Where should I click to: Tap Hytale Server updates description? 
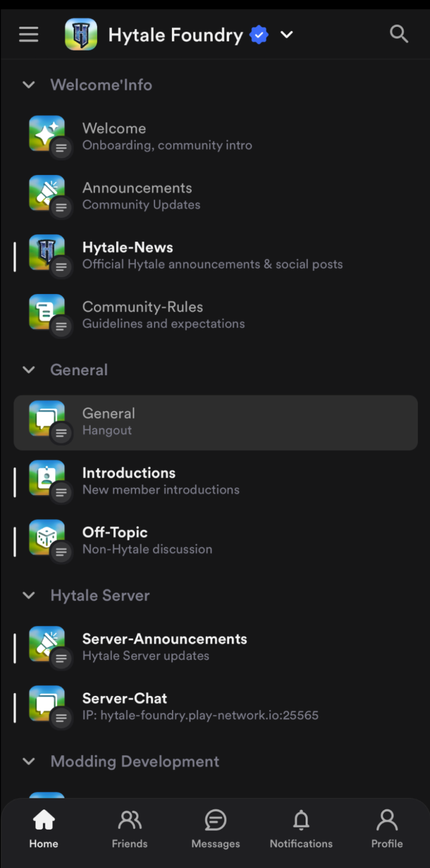(x=146, y=656)
